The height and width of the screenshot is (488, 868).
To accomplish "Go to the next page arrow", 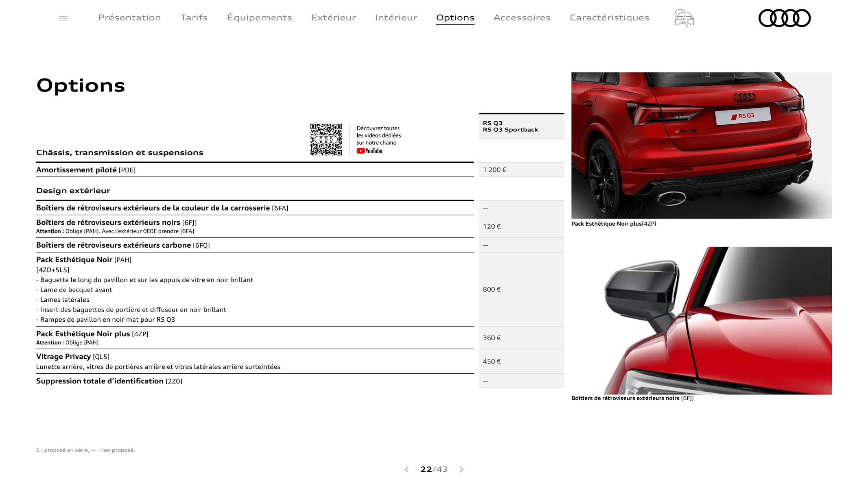I will 461,469.
